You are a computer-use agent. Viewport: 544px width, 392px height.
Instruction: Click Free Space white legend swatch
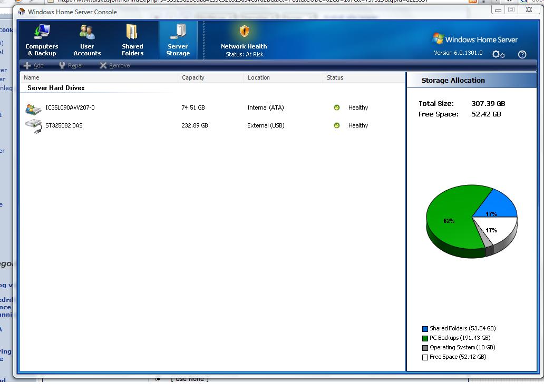tap(425, 357)
